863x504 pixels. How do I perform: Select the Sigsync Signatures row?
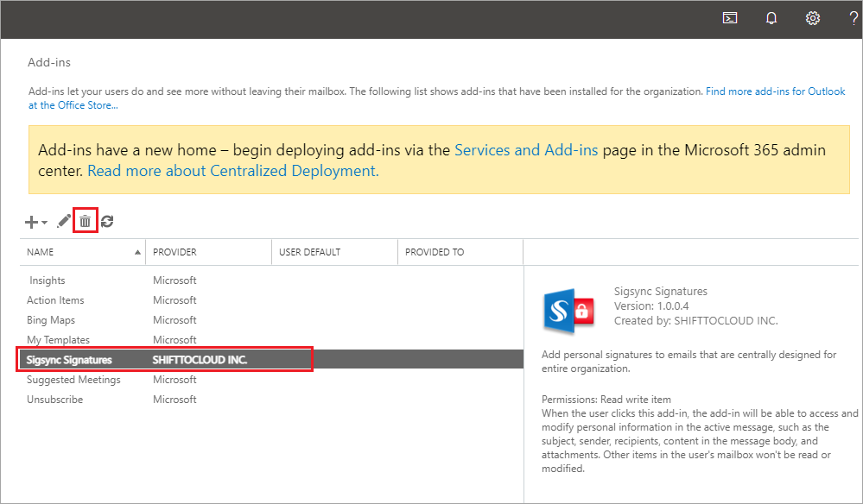click(69, 360)
